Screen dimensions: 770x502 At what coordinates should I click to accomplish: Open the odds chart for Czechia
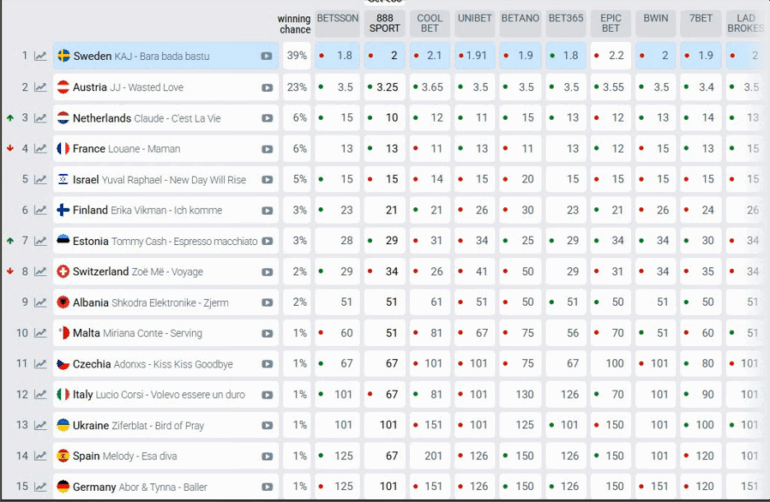point(40,364)
